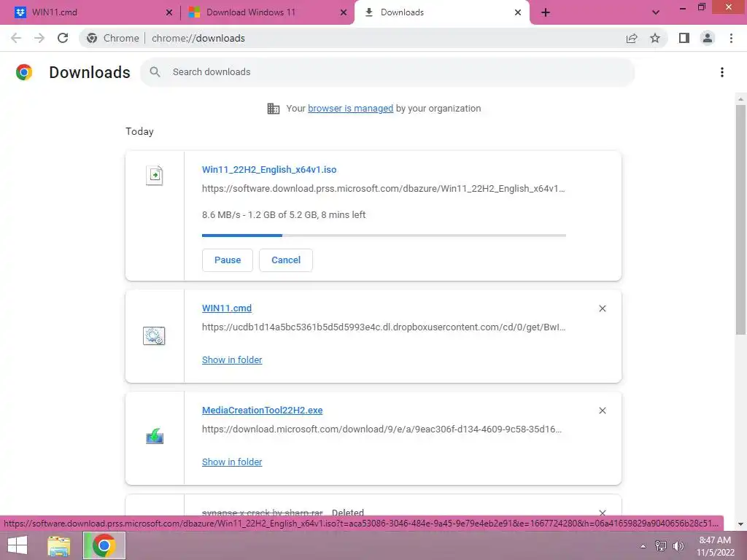The height and width of the screenshot is (560, 747).
Task: Open the side panel icon
Action: click(x=684, y=38)
